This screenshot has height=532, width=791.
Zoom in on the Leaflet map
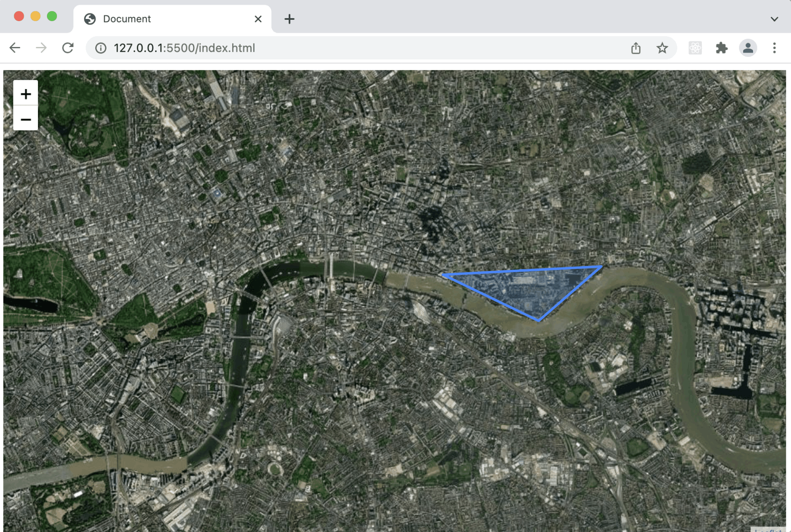(25, 93)
